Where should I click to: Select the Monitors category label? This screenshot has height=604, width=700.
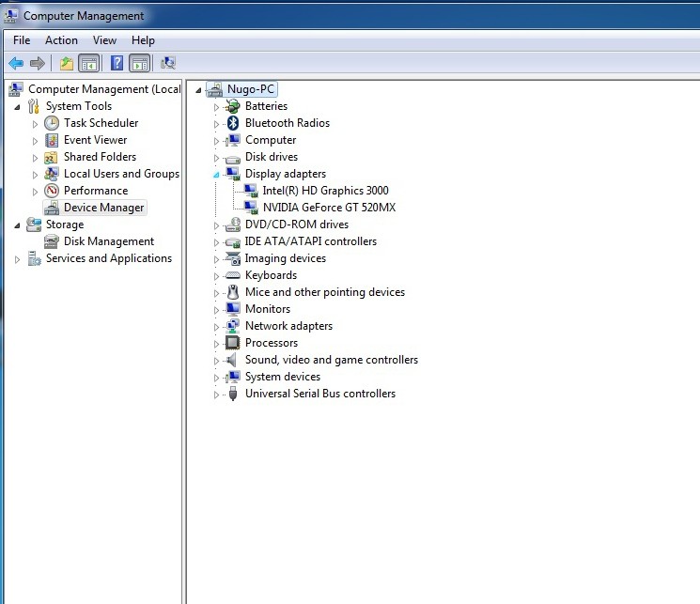pyautogui.click(x=268, y=309)
